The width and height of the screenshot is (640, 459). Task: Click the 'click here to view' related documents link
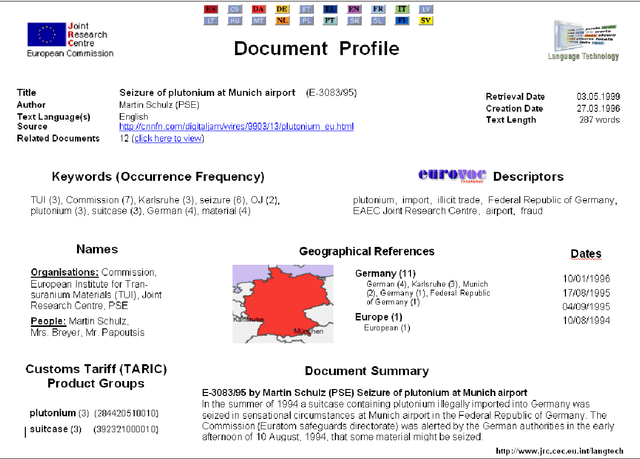pyautogui.click(x=167, y=138)
